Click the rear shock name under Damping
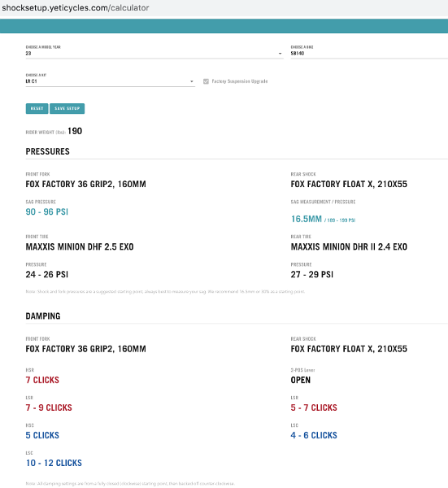The height and width of the screenshot is (488, 448). 349,349
